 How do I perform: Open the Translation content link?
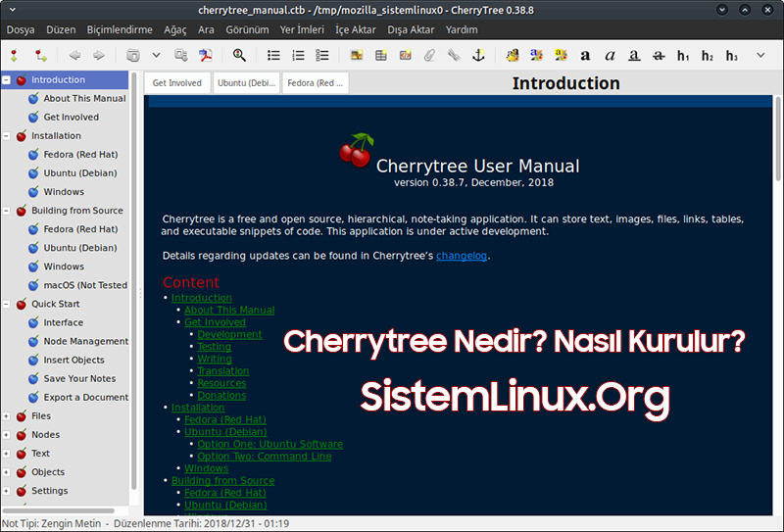[x=223, y=371]
